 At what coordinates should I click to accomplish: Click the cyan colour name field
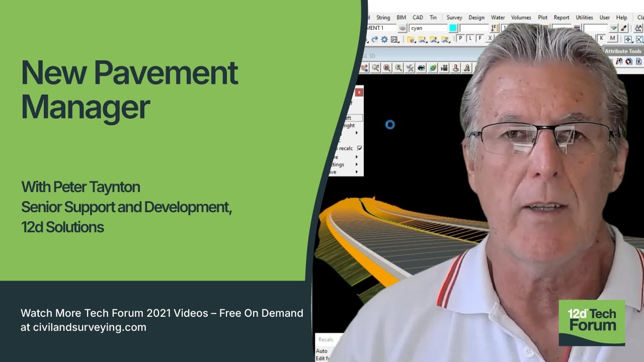coord(428,28)
